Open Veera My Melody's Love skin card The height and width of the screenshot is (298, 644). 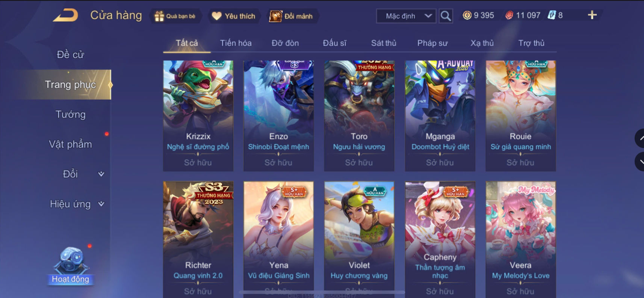(x=520, y=240)
